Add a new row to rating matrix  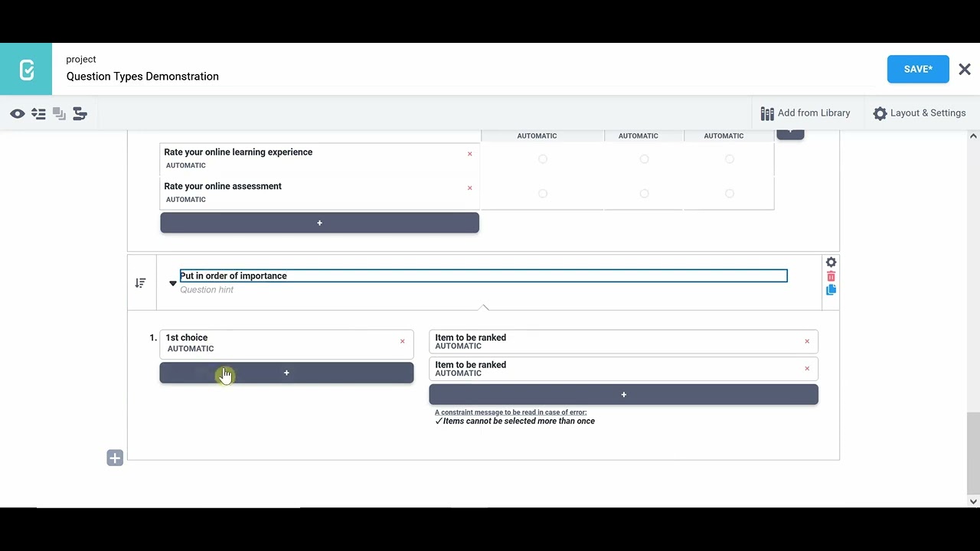point(319,223)
